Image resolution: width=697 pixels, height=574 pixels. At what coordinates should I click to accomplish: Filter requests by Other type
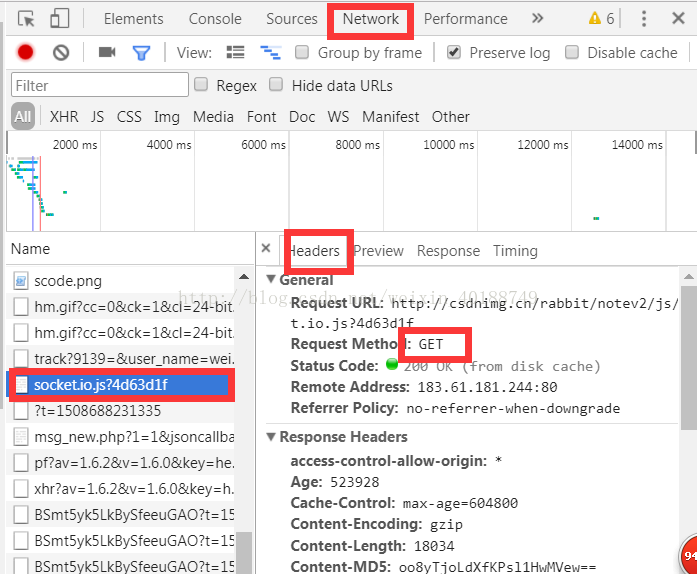(x=451, y=116)
